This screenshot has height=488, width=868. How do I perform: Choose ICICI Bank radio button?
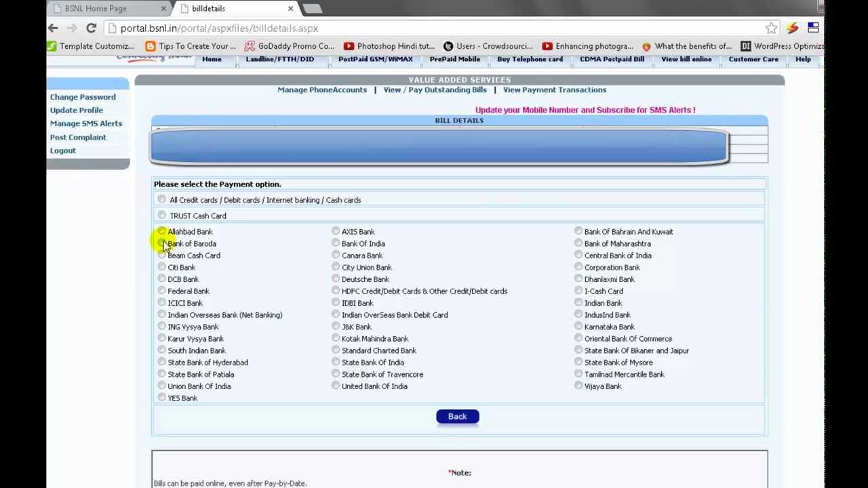tap(161, 302)
